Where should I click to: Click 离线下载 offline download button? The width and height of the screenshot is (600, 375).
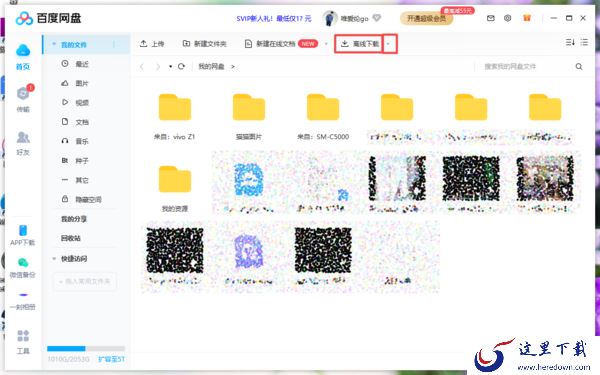click(x=359, y=44)
